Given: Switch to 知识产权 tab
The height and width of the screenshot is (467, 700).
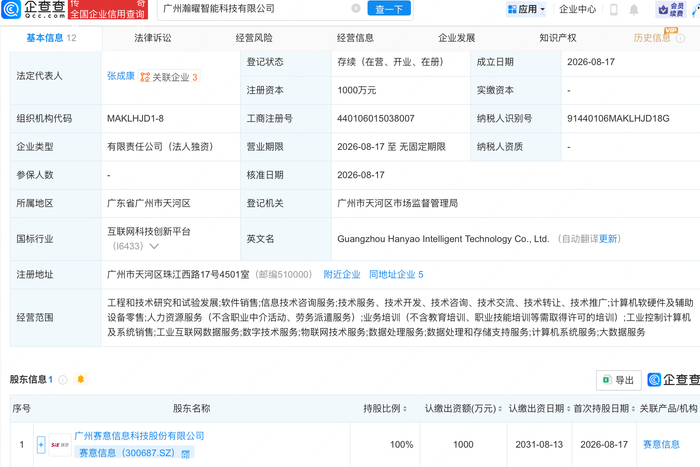Looking at the screenshot, I should point(558,38).
